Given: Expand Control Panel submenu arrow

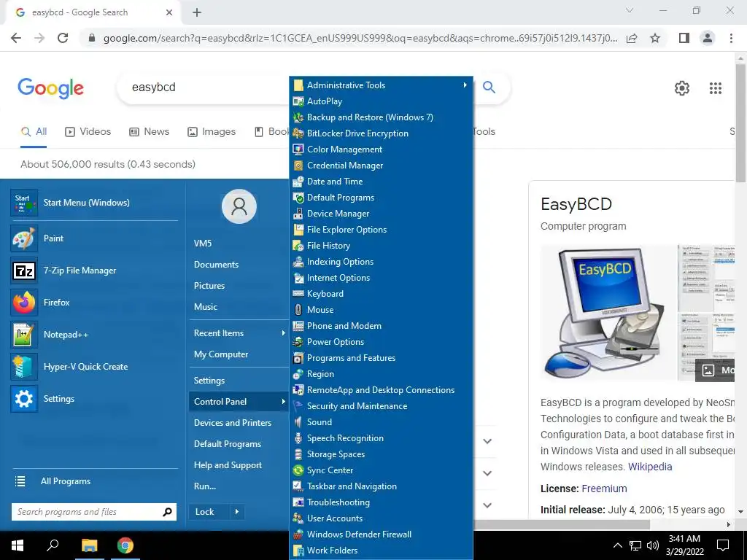Looking at the screenshot, I should click(x=284, y=402).
